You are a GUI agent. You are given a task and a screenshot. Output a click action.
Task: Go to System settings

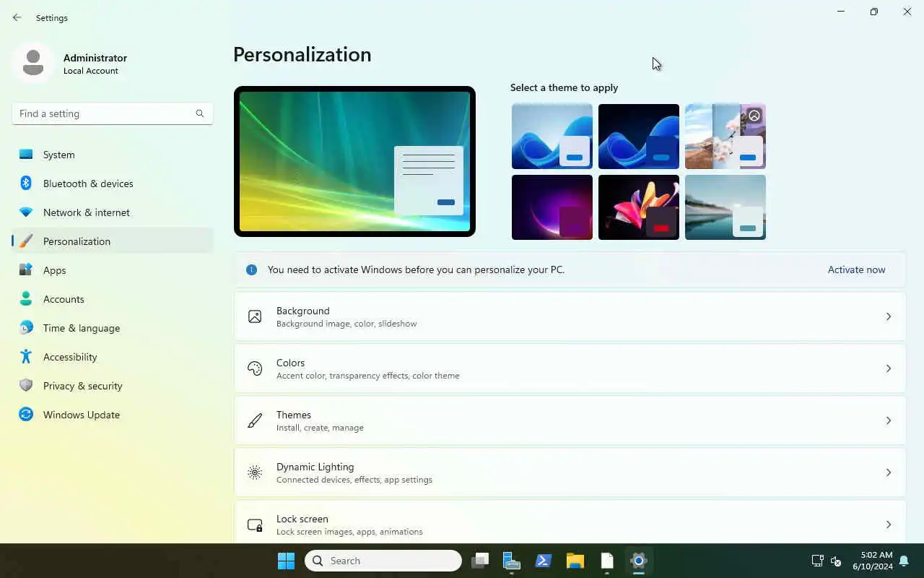coord(113,155)
